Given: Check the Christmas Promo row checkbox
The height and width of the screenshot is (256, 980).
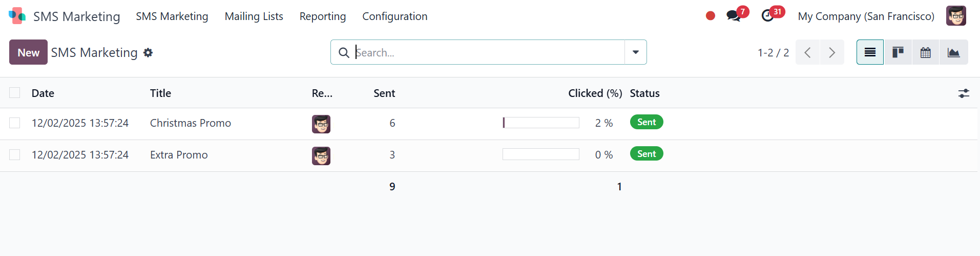Looking at the screenshot, I should tap(15, 123).
